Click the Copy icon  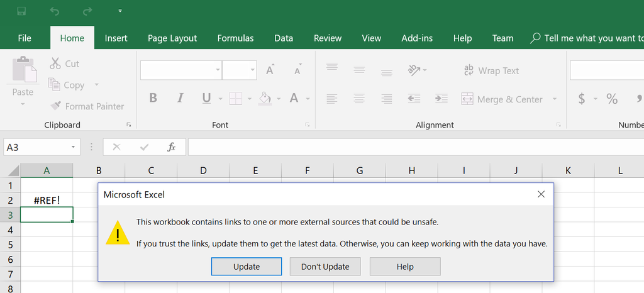click(54, 84)
